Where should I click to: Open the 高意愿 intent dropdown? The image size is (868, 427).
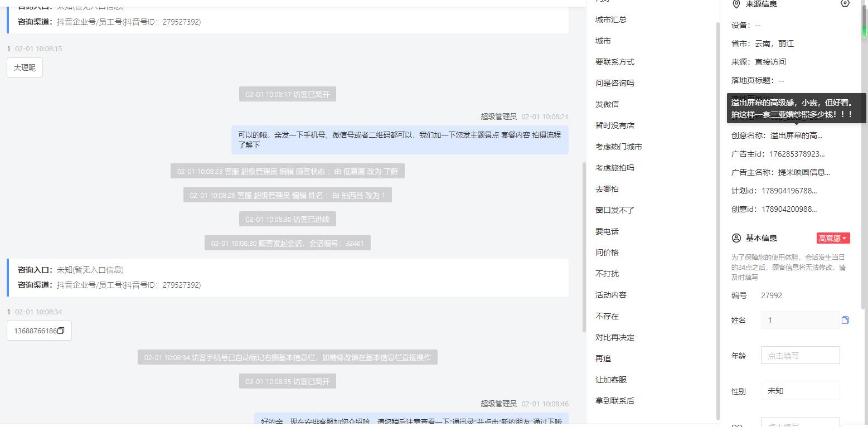click(x=833, y=238)
